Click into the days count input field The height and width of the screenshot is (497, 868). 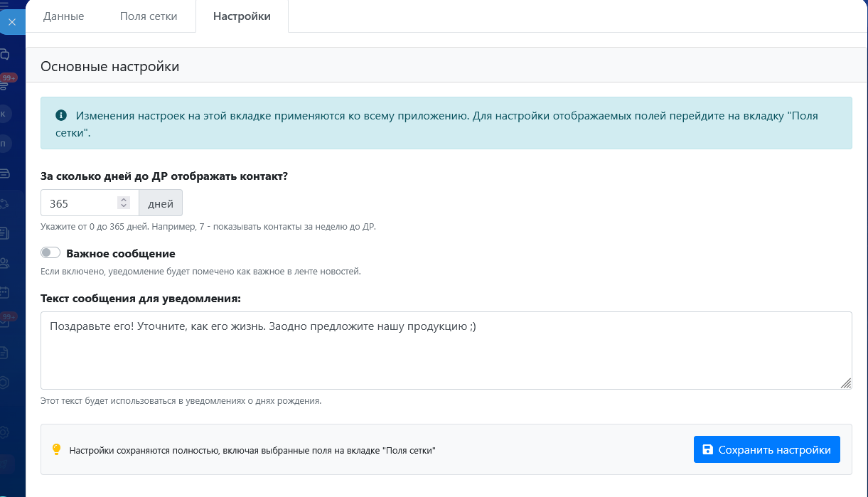[78, 203]
